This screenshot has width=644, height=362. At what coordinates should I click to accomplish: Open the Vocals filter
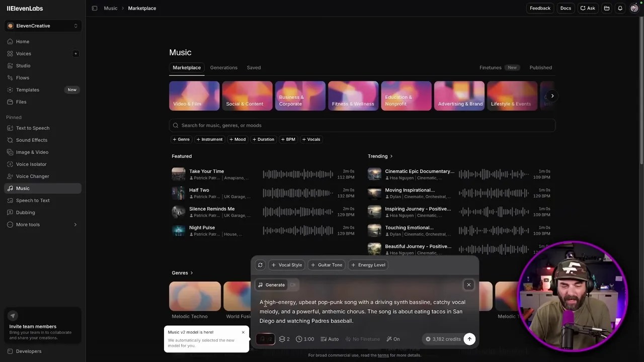click(311, 139)
